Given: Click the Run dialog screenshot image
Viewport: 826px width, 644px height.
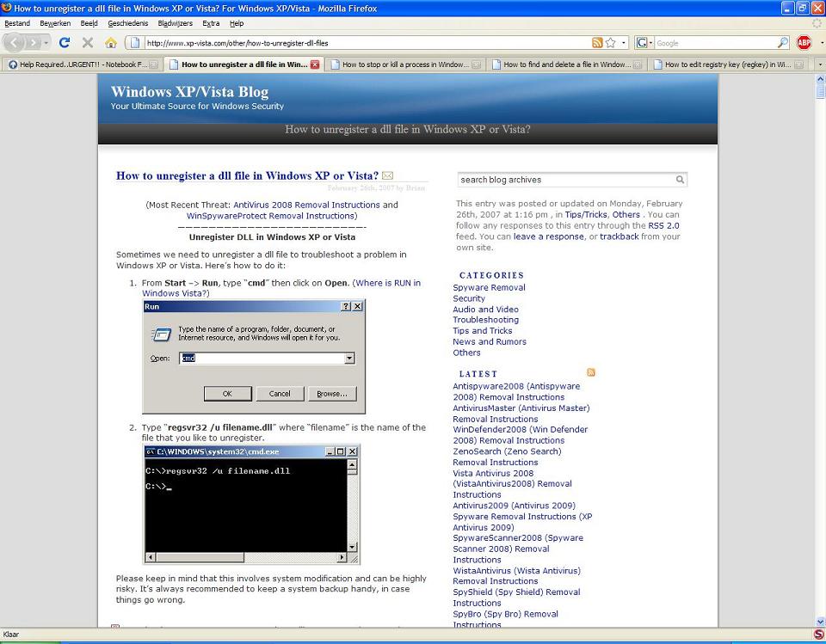Looking at the screenshot, I should click(253, 357).
